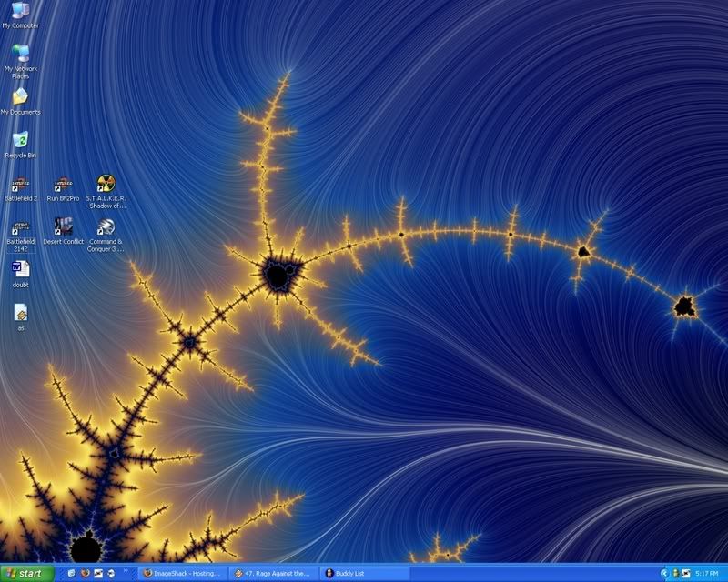Launch Firefox from Quick Launch
The width and height of the screenshot is (728, 582).
point(85,573)
